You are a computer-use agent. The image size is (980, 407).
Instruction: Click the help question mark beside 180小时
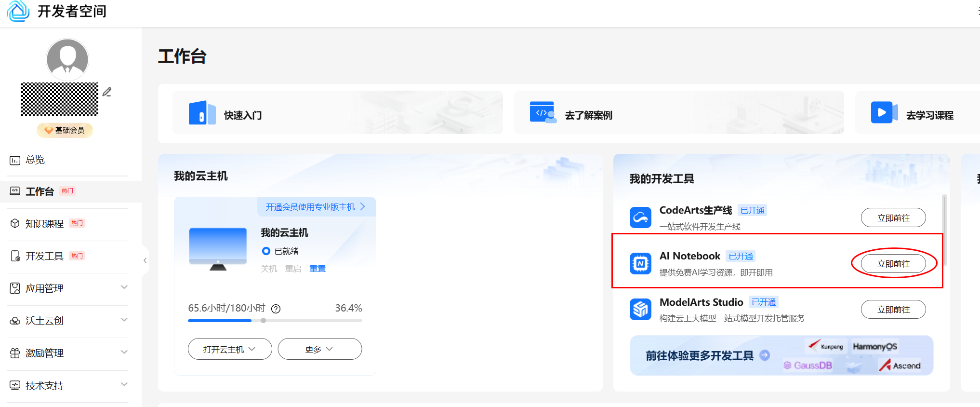pos(276,309)
